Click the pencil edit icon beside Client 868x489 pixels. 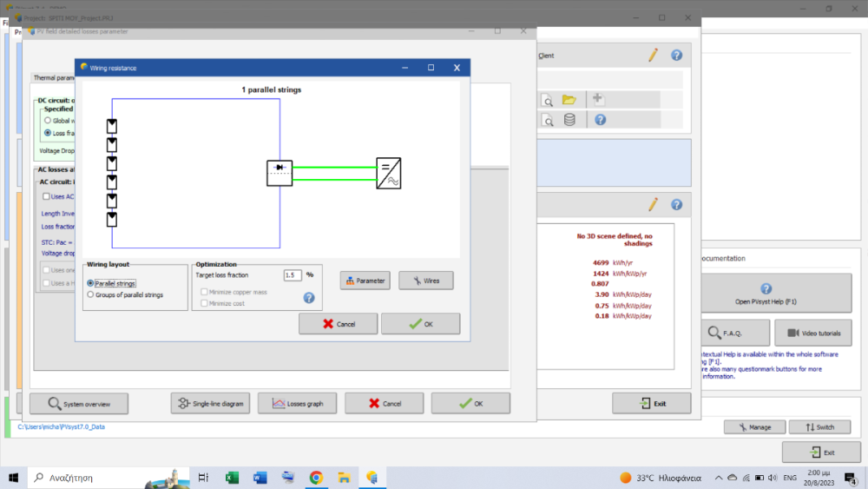(653, 56)
